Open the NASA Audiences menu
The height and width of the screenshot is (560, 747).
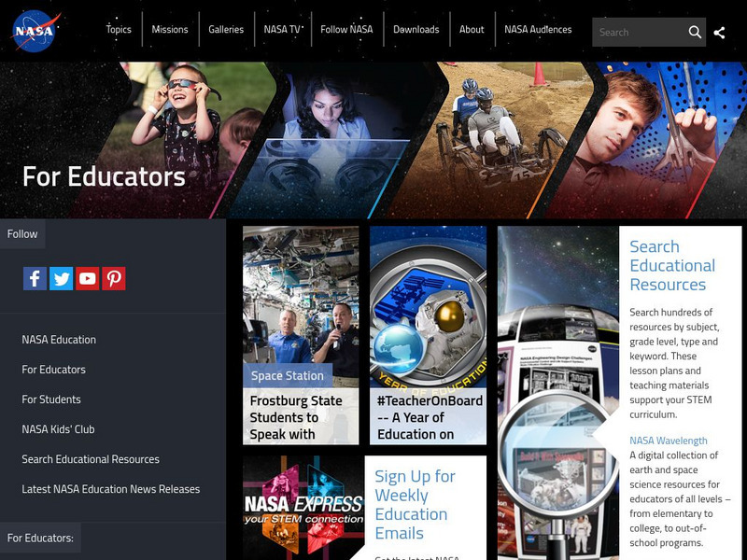click(x=539, y=29)
